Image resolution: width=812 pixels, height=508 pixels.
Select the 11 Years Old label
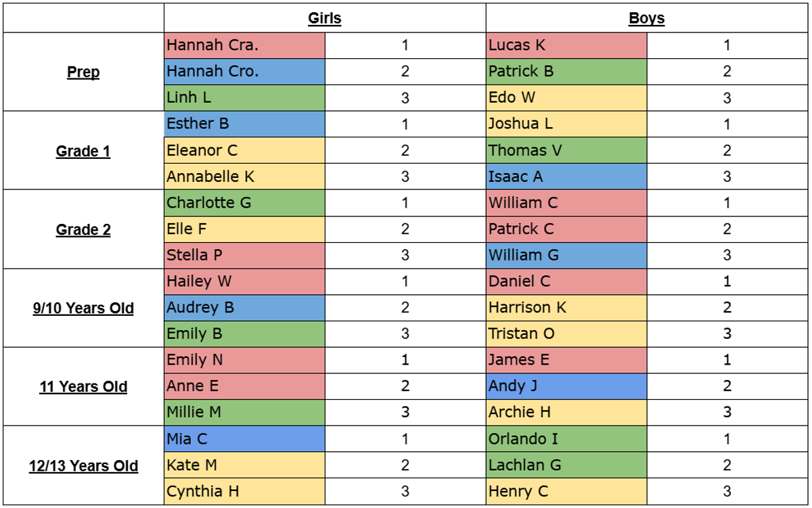tap(83, 387)
